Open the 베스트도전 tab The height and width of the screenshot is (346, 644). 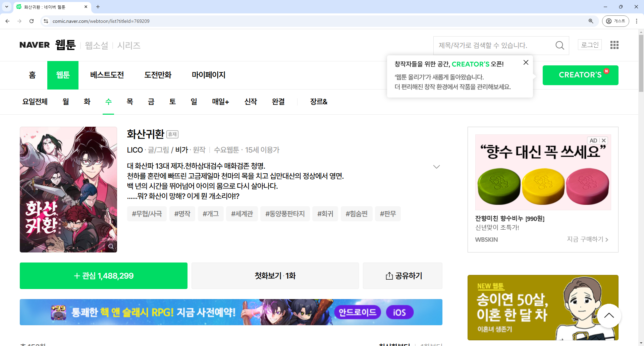coord(107,75)
